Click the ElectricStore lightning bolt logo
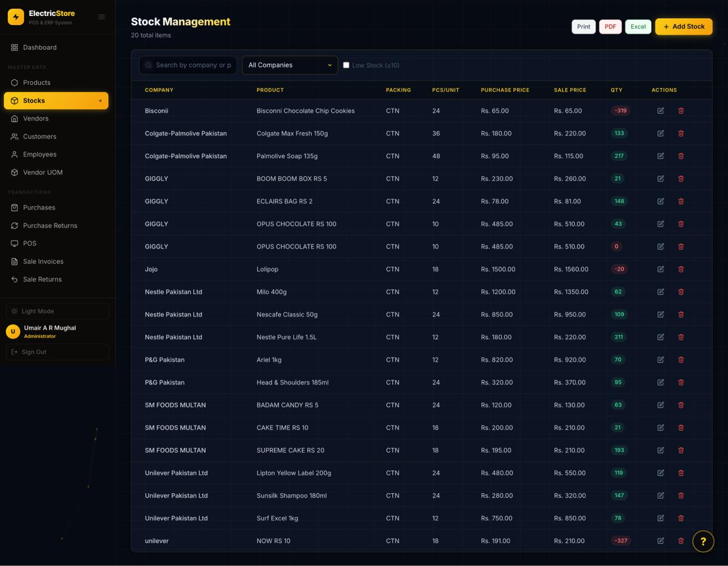The width and height of the screenshot is (728, 566). (16, 17)
